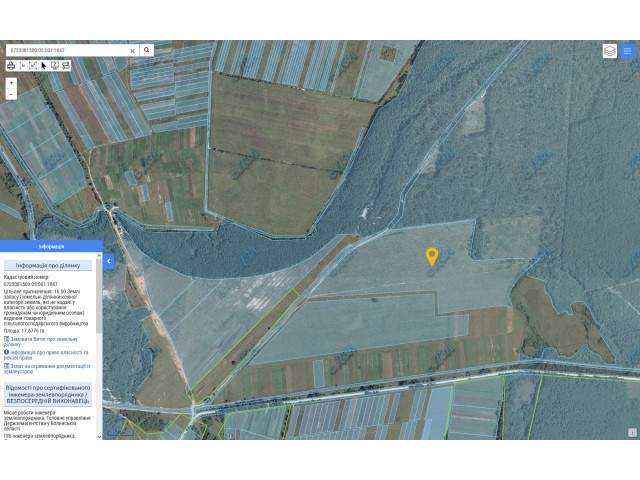This screenshot has width=640, height=480.
Task: Click the search magnifier button
Action: point(147,50)
